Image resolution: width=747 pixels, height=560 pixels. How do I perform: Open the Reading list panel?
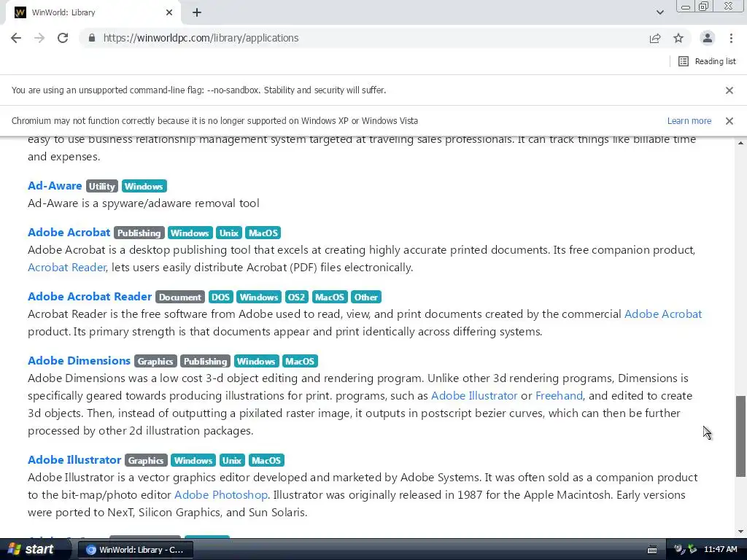[707, 61]
